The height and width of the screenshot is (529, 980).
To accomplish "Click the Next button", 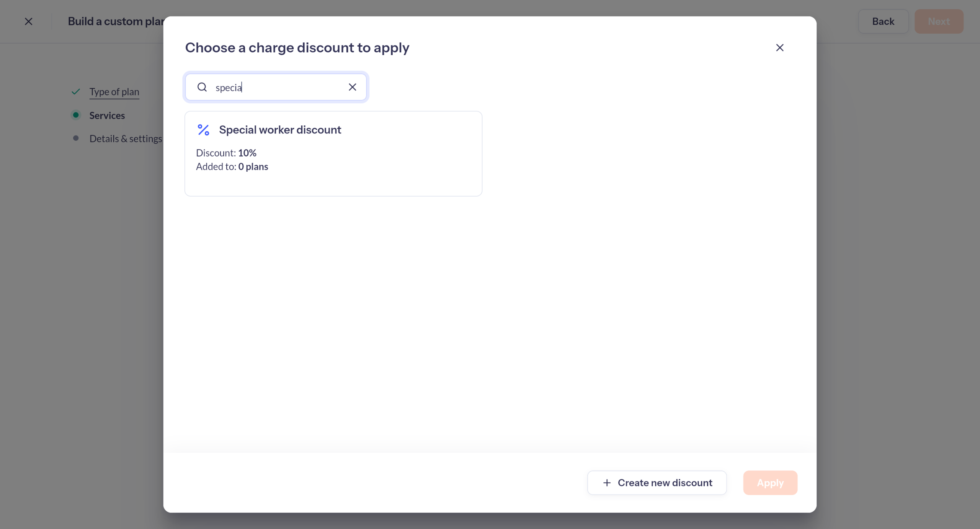I will (x=939, y=21).
